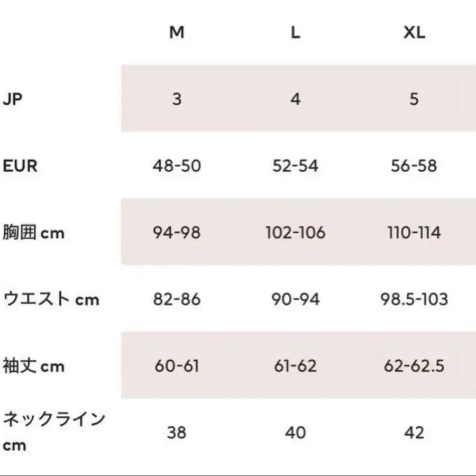Image resolution: width=476 pixels, height=476 pixels.
Task: Click the EUR row label
Action: tap(21, 166)
